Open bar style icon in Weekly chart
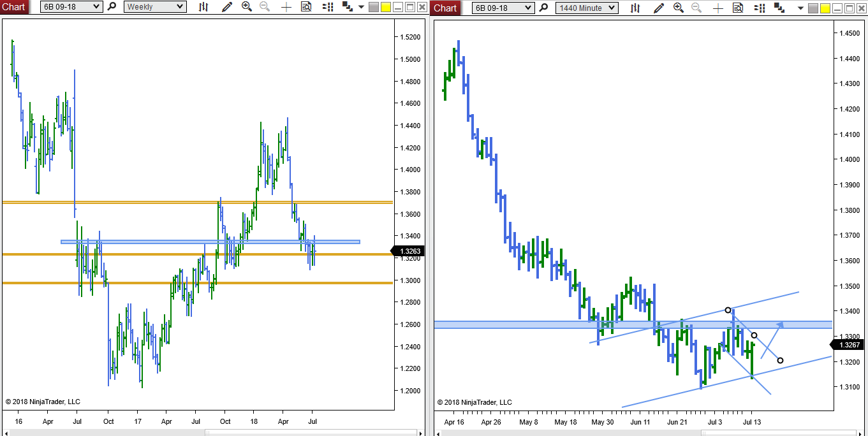This screenshot has height=436, width=868. pos(203,7)
